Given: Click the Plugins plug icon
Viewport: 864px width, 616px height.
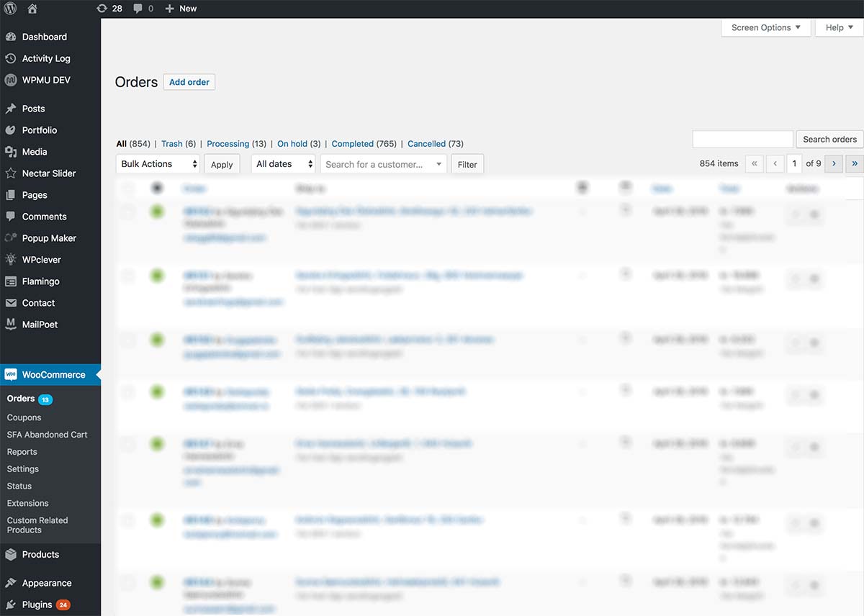Looking at the screenshot, I should click(x=10, y=605).
